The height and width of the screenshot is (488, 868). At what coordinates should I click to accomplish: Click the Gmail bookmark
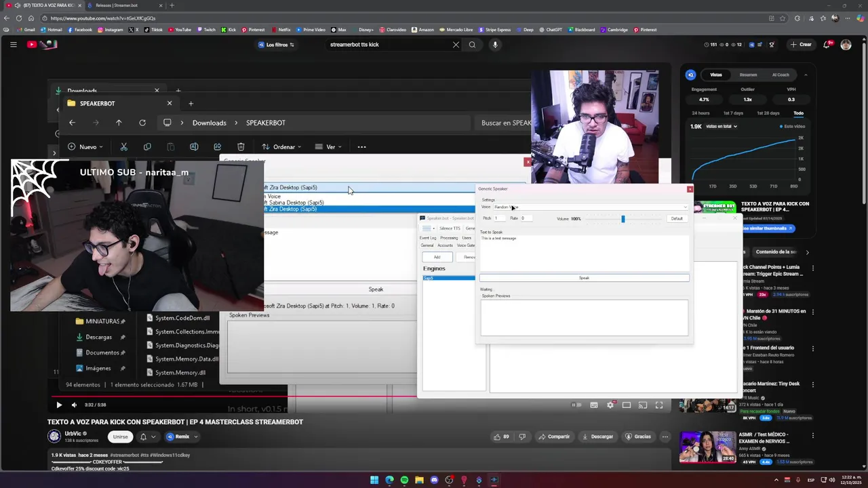pyautogui.click(x=26, y=30)
